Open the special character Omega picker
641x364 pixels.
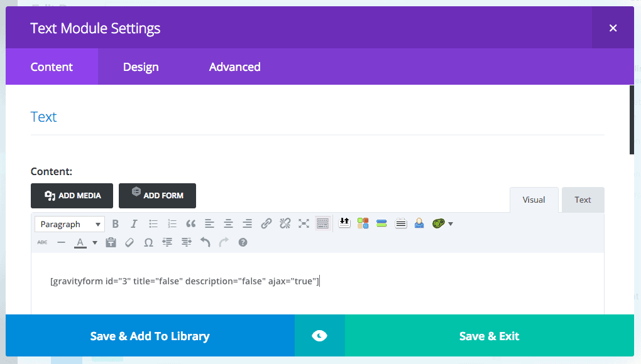click(148, 242)
